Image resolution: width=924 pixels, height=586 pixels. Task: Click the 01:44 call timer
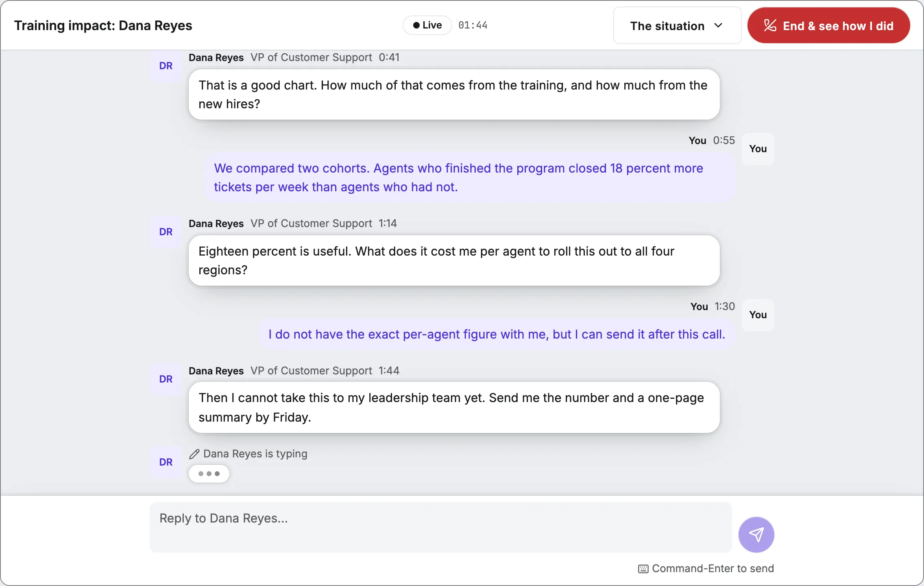[x=473, y=25]
